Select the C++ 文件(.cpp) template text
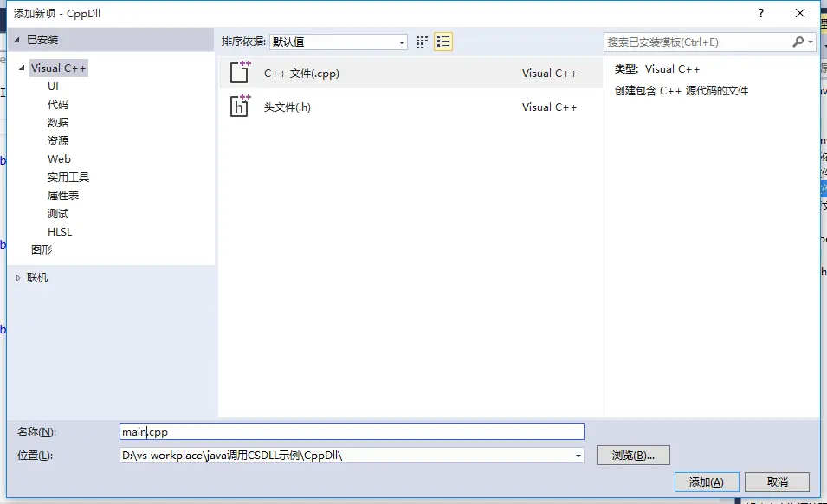The width and height of the screenshot is (827, 504). pos(301,74)
